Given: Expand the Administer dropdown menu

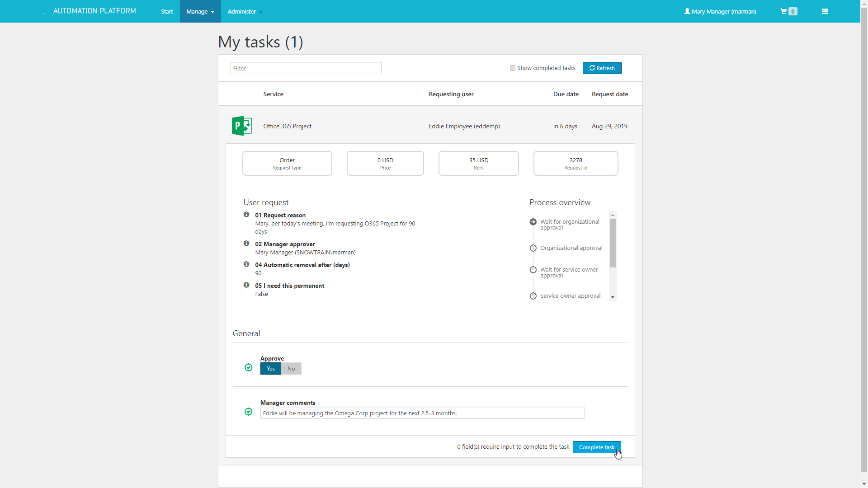Looking at the screenshot, I should coord(245,11).
